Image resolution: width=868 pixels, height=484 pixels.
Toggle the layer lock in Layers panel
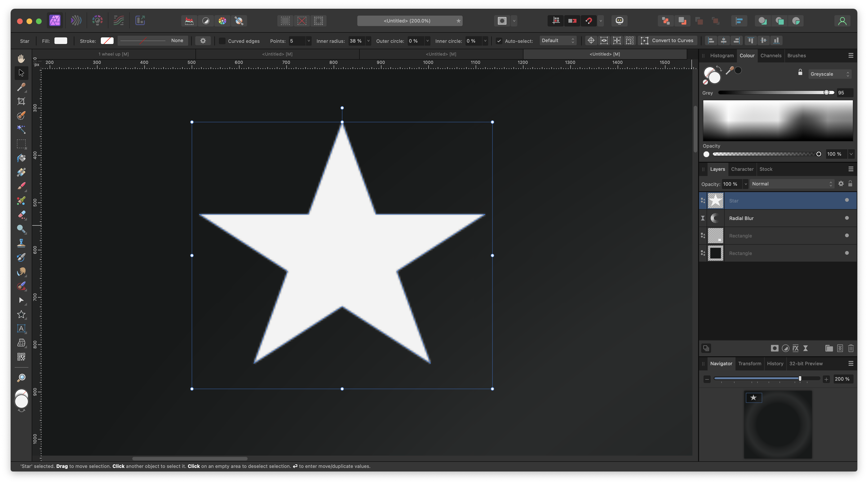pos(850,184)
